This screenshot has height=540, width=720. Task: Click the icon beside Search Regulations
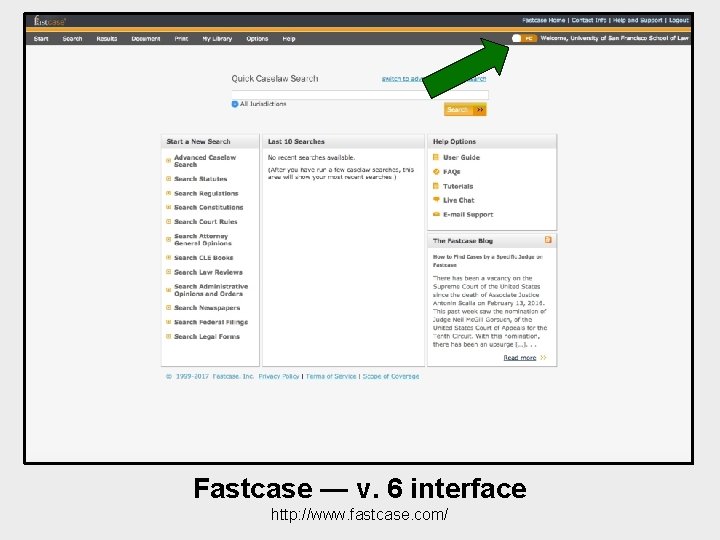pyautogui.click(x=169, y=193)
